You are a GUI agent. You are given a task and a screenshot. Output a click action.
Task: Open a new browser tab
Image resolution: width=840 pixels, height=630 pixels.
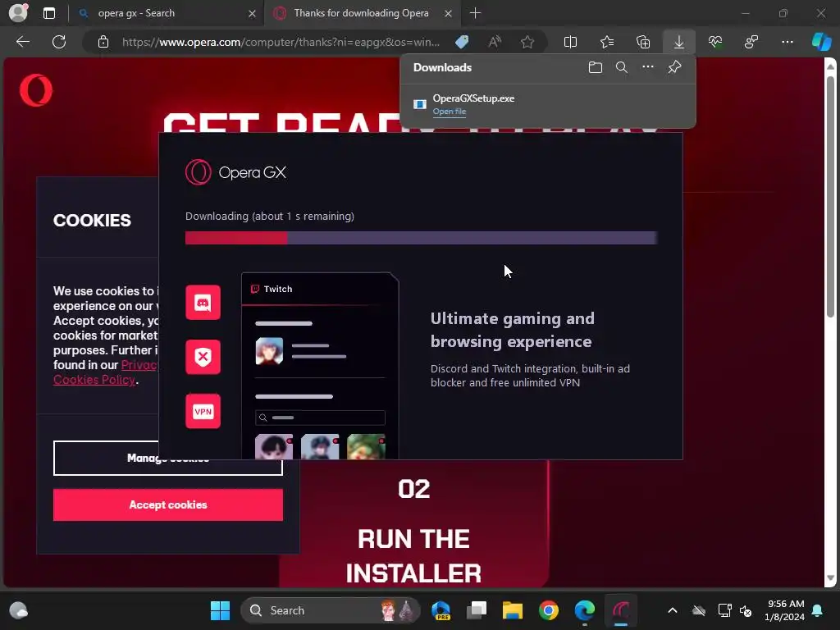click(475, 13)
